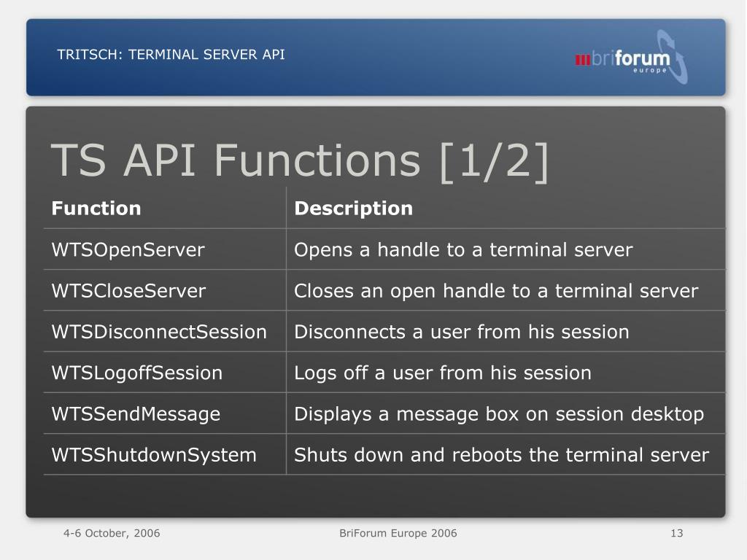Viewport: 747px width, 560px height.
Task: Click the 'Function' column header
Action: pos(96,209)
